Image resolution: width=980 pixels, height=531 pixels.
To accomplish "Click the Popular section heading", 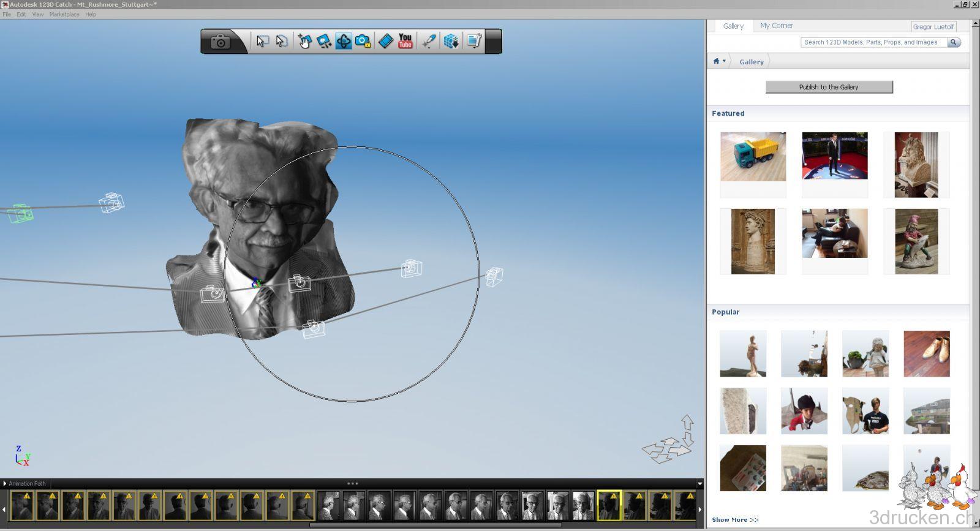I will click(x=726, y=312).
